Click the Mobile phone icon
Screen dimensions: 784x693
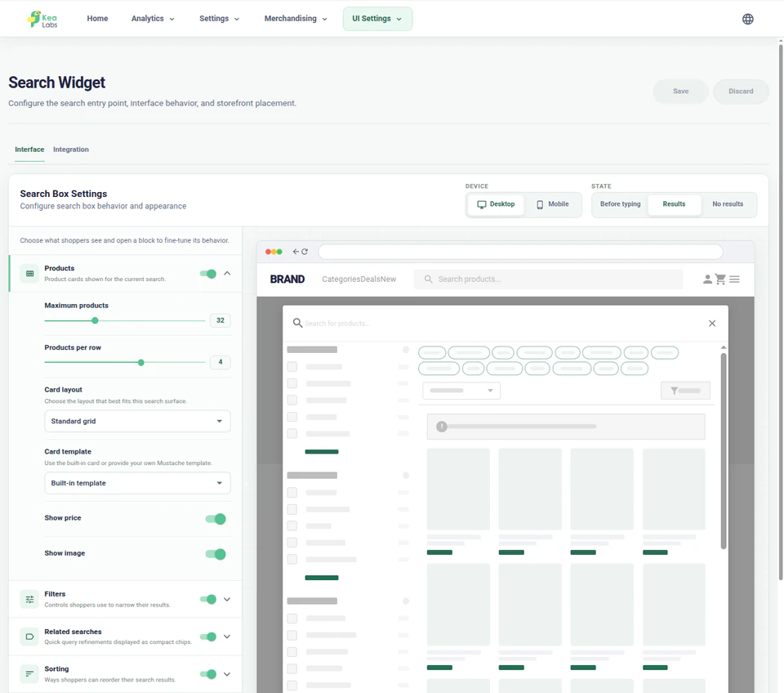(x=540, y=204)
